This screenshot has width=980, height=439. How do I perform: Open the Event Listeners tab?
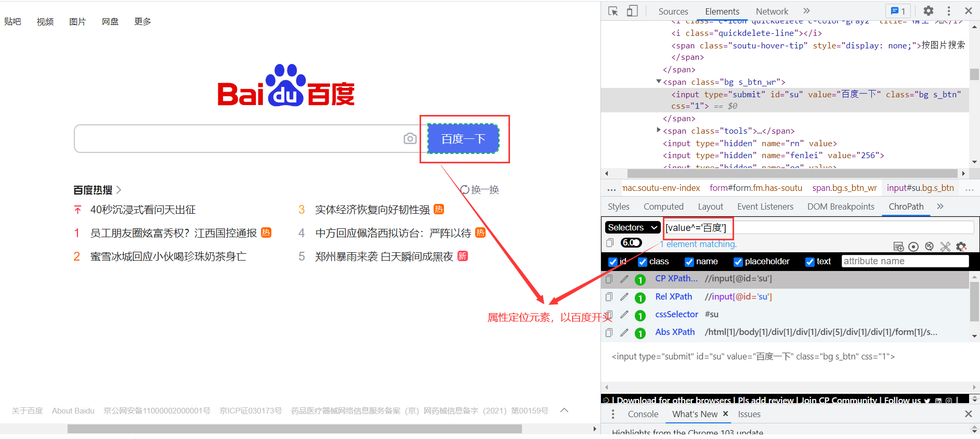pyautogui.click(x=765, y=206)
